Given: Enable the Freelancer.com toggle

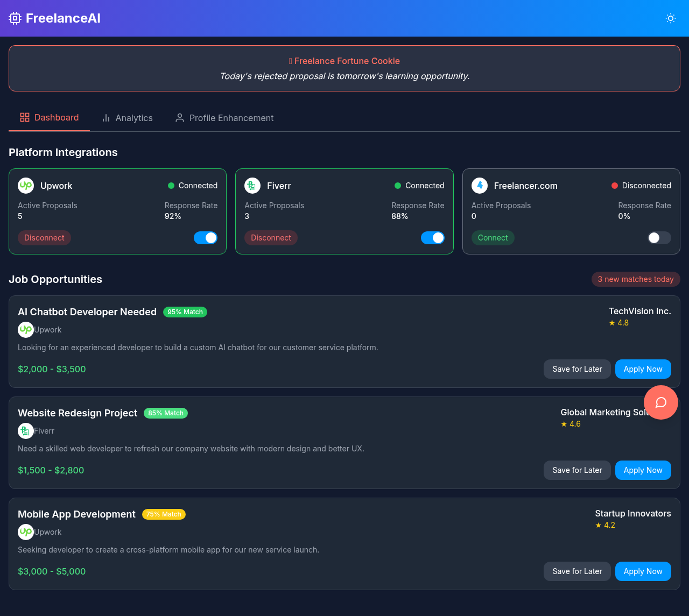Looking at the screenshot, I should pos(659,237).
